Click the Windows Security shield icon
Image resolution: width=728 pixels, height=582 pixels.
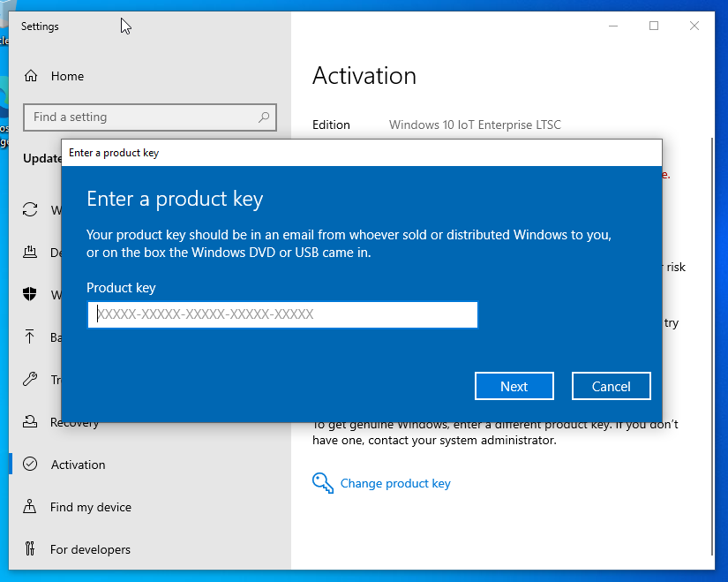(x=31, y=295)
